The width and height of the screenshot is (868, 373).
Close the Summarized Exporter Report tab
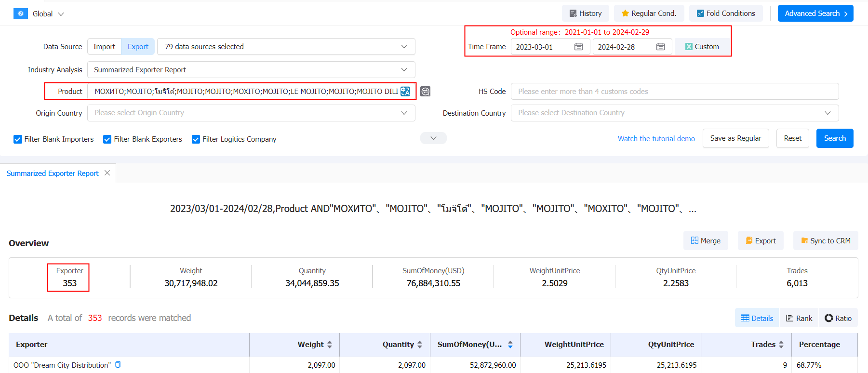pos(107,173)
